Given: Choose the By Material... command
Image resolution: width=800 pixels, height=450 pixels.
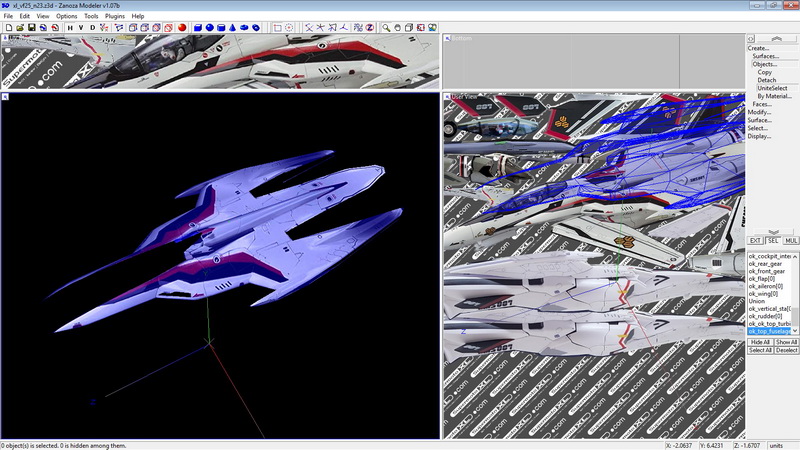Looking at the screenshot, I should tap(774, 96).
